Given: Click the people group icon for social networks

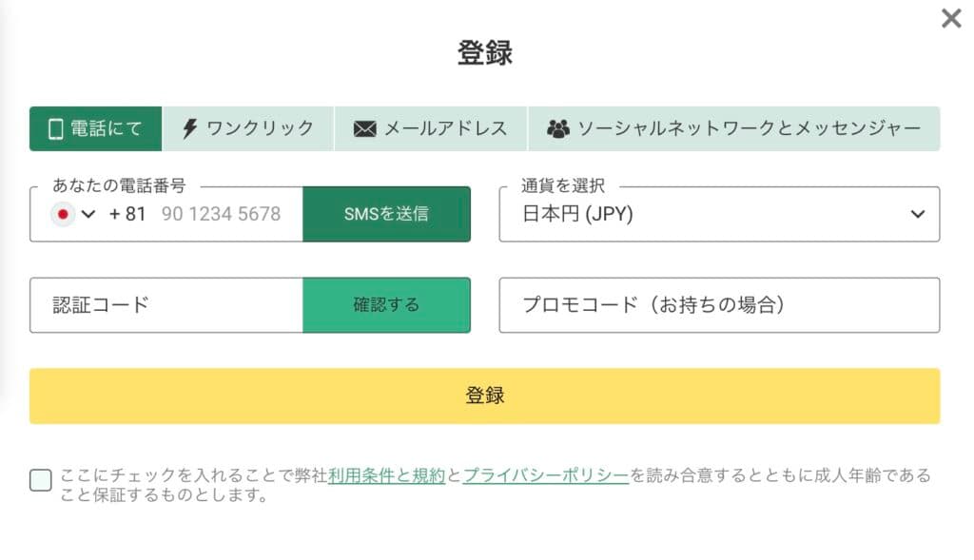Looking at the screenshot, I should click(x=557, y=128).
